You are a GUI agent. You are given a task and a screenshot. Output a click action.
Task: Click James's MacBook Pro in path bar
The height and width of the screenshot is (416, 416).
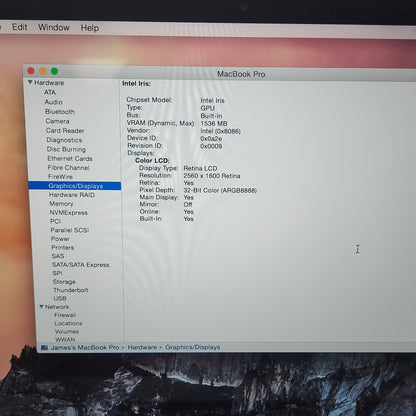(x=85, y=347)
